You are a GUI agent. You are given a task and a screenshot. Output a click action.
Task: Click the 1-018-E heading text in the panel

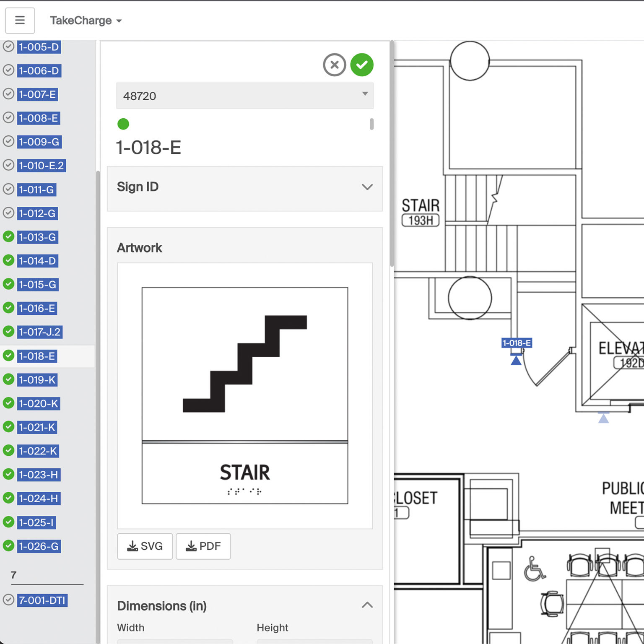tap(149, 148)
